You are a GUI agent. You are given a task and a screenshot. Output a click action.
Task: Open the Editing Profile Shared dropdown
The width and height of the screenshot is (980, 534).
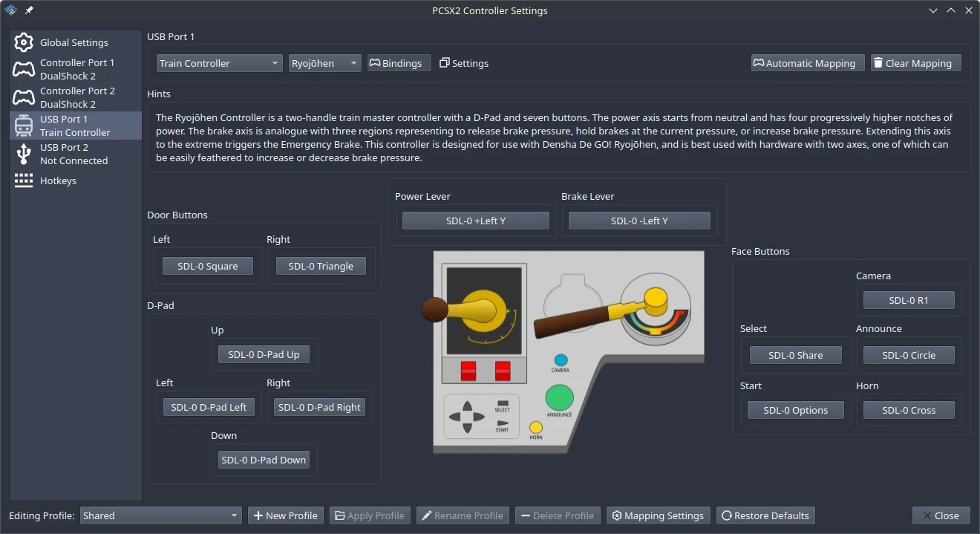pos(161,515)
